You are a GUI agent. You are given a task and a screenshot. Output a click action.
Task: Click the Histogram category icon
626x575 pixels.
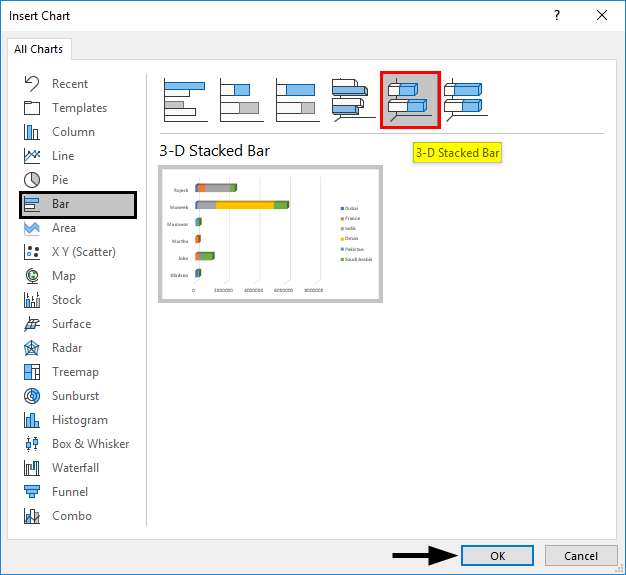[x=32, y=420]
